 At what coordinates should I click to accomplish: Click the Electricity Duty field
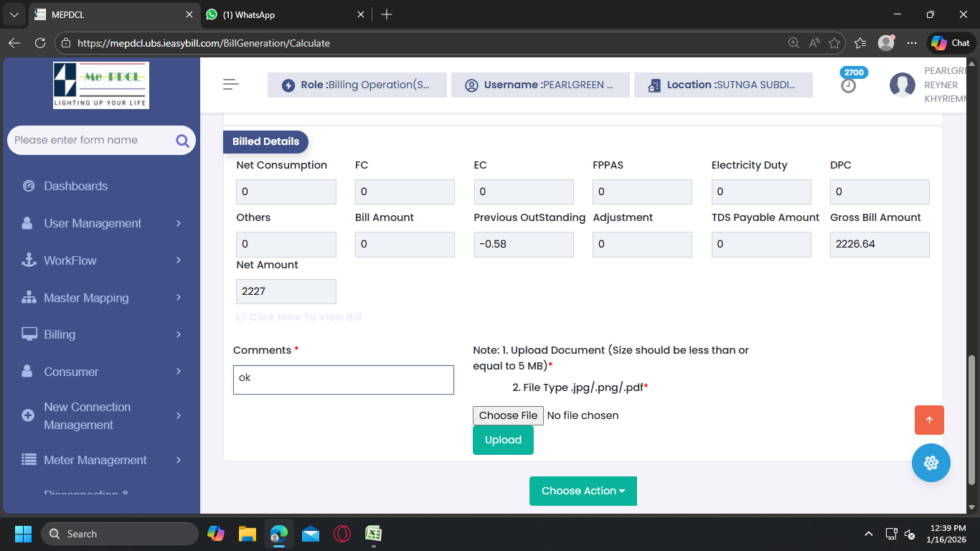[x=761, y=192]
